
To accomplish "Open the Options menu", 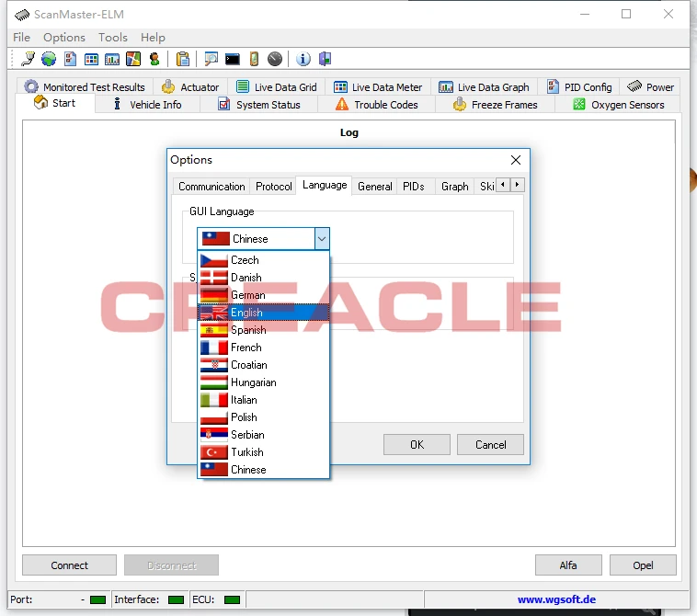I will coord(64,38).
